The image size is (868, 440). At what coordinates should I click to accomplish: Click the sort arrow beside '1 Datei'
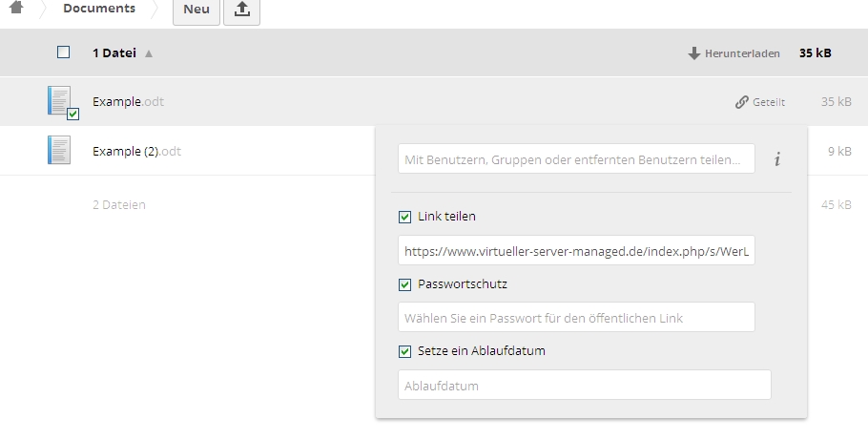[x=149, y=53]
